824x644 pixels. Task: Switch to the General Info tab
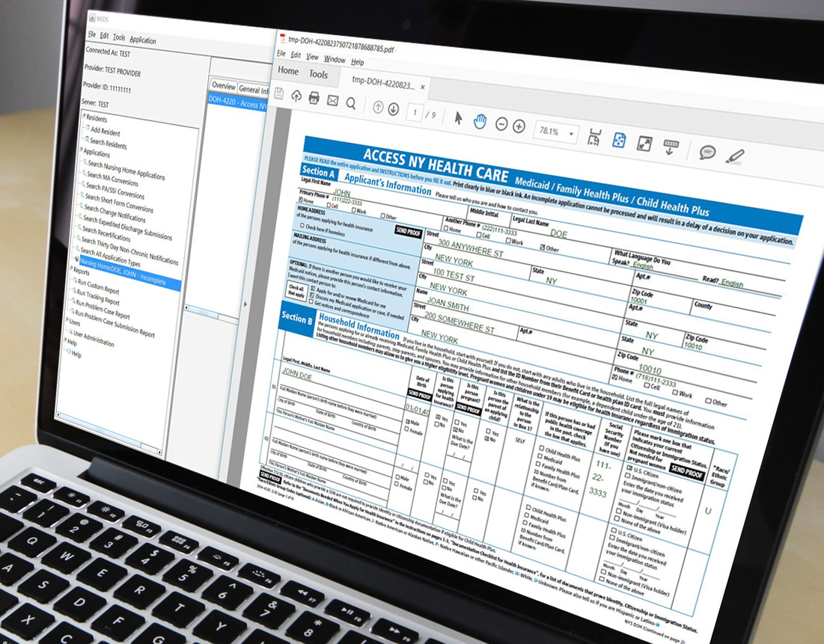tap(254, 89)
